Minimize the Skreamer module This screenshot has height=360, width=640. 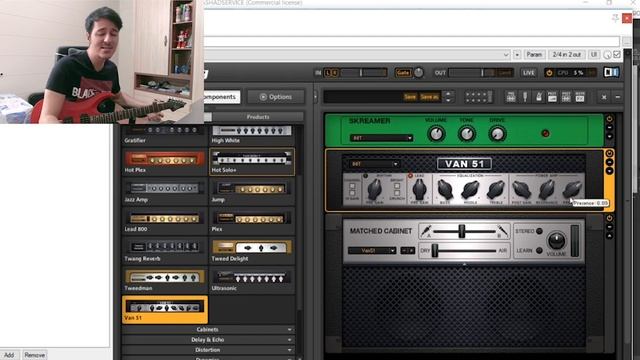tap(609, 127)
